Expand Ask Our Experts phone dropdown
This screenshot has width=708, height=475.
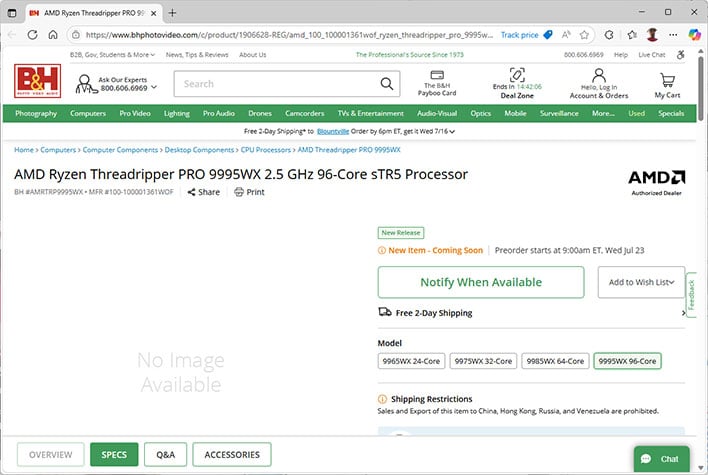(x=154, y=87)
